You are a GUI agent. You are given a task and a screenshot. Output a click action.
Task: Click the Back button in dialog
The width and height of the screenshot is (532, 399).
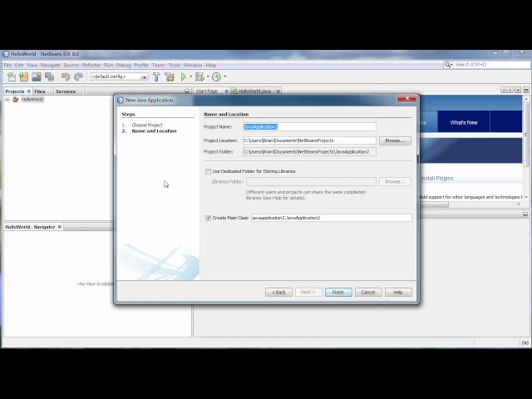278,292
